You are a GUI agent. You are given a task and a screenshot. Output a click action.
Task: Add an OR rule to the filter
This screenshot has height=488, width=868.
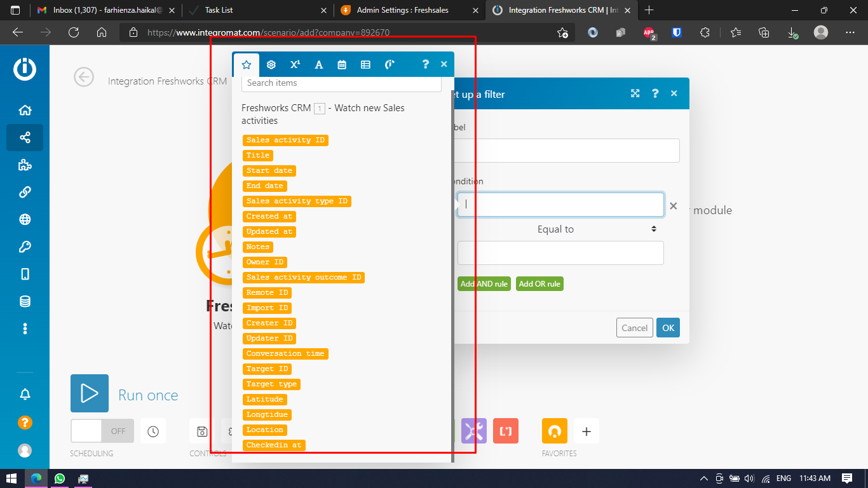(539, 284)
